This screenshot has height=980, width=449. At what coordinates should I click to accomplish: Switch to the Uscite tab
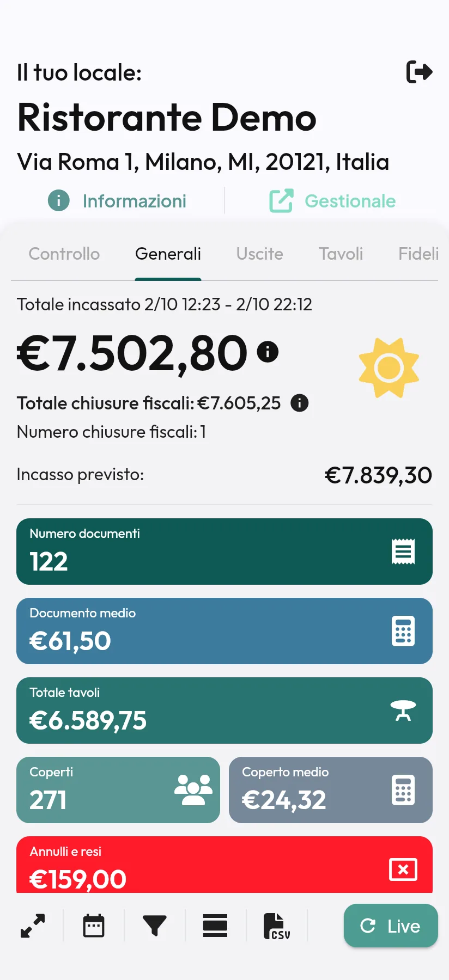pos(259,254)
